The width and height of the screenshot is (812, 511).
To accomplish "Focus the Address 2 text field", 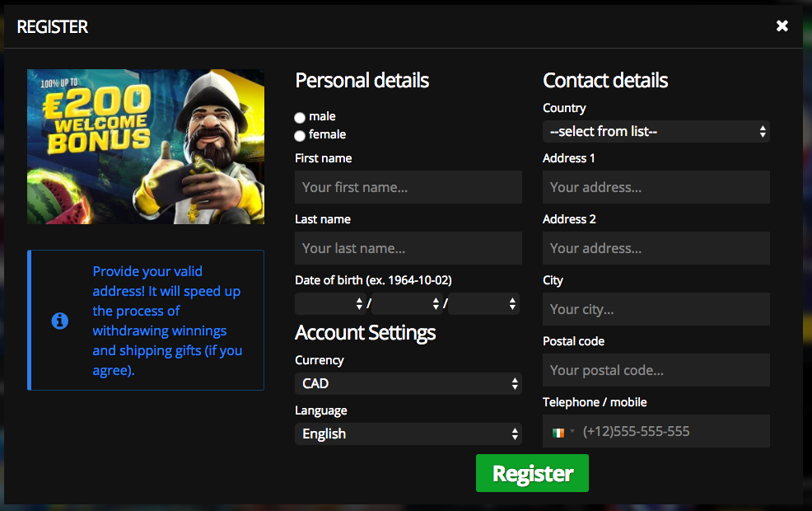I will (x=656, y=249).
